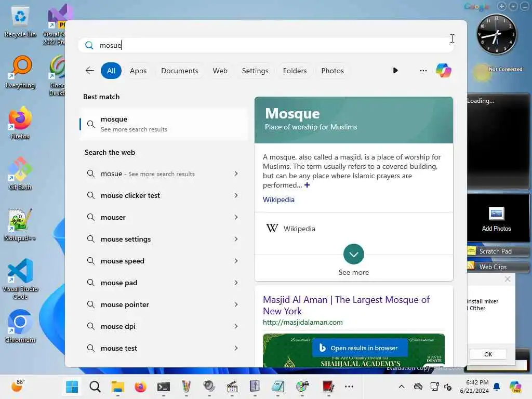532x399 pixels.
Task: Click the Mosque thumbnail image in results
Action: pos(353,350)
